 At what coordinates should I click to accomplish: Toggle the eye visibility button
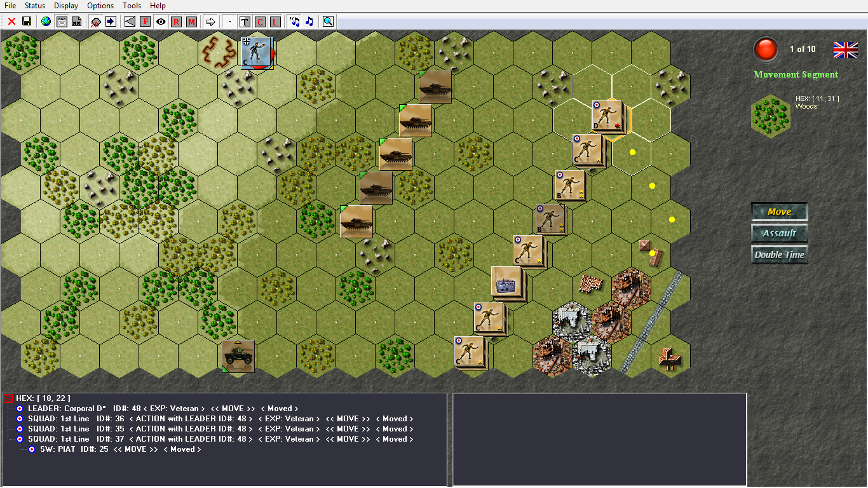[x=161, y=22]
